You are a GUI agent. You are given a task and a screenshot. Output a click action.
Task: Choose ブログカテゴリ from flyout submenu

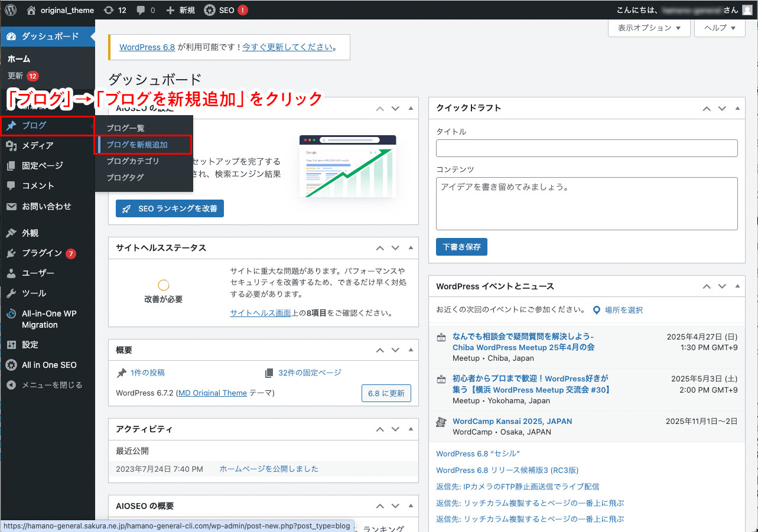pyautogui.click(x=133, y=161)
